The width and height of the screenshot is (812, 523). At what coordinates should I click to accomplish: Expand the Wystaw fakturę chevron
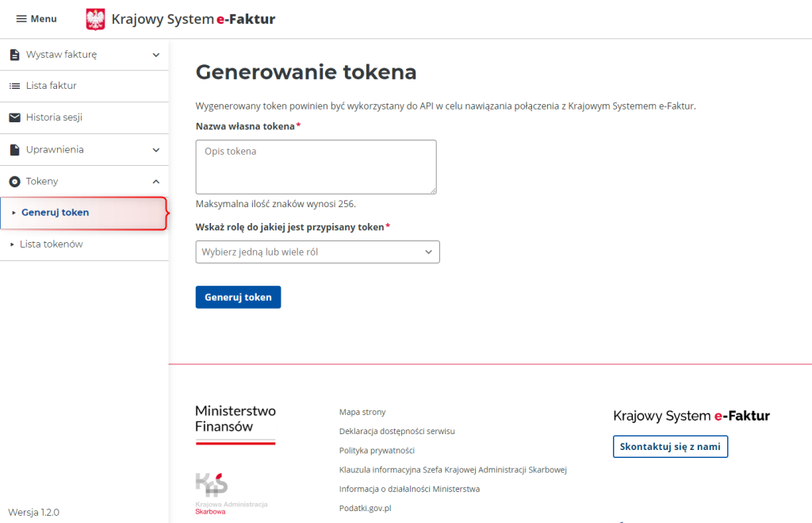pyautogui.click(x=156, y=55)
